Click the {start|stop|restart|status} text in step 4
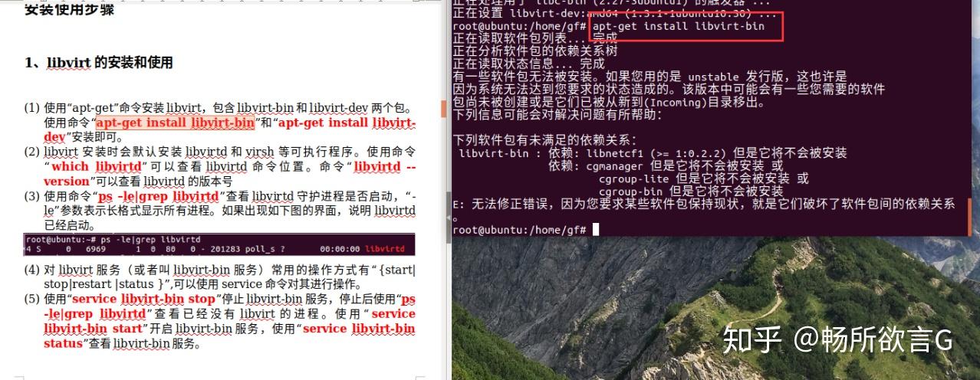980x380 pixels. coord(230,277)
